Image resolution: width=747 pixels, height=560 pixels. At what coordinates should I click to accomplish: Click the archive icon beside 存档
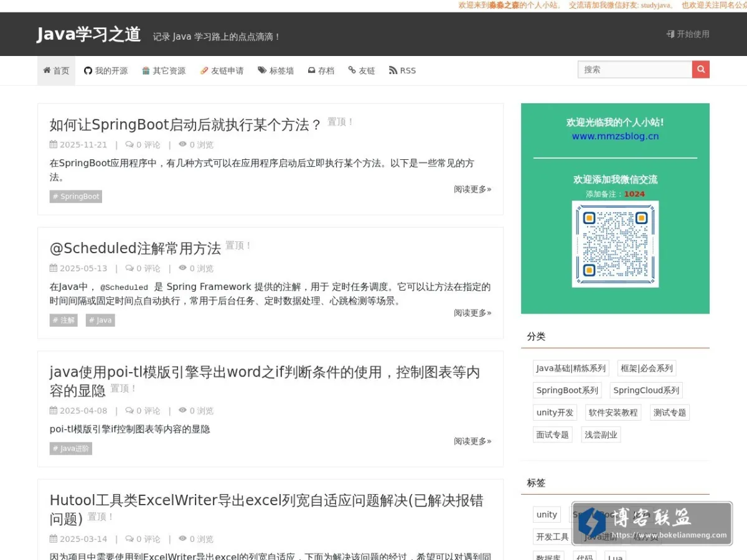(311, 70)
